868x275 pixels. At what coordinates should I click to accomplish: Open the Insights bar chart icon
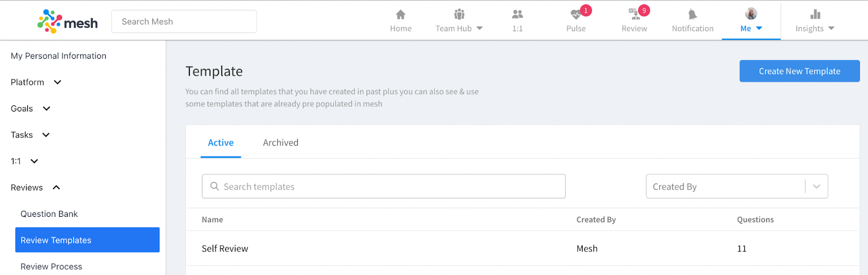(815, 14)
